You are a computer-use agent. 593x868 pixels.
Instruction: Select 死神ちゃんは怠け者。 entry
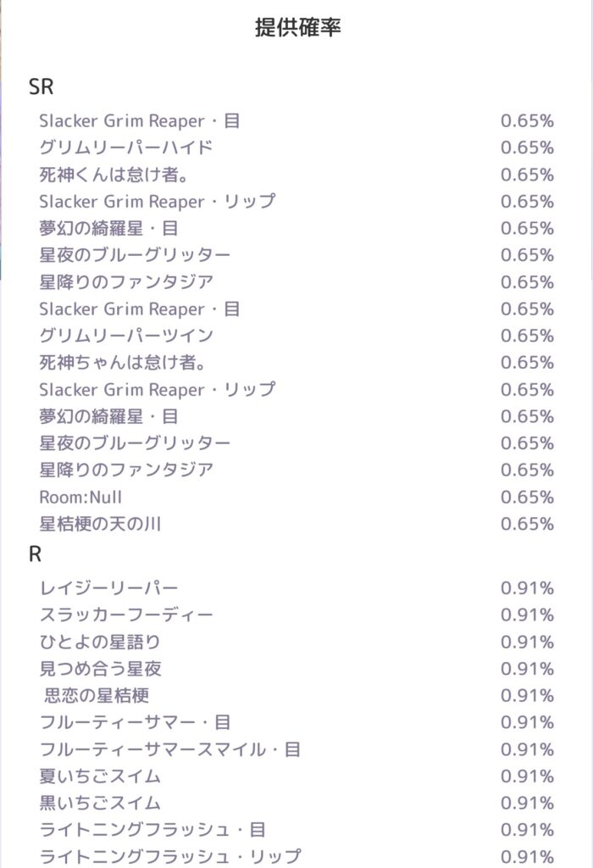(296, 363)
